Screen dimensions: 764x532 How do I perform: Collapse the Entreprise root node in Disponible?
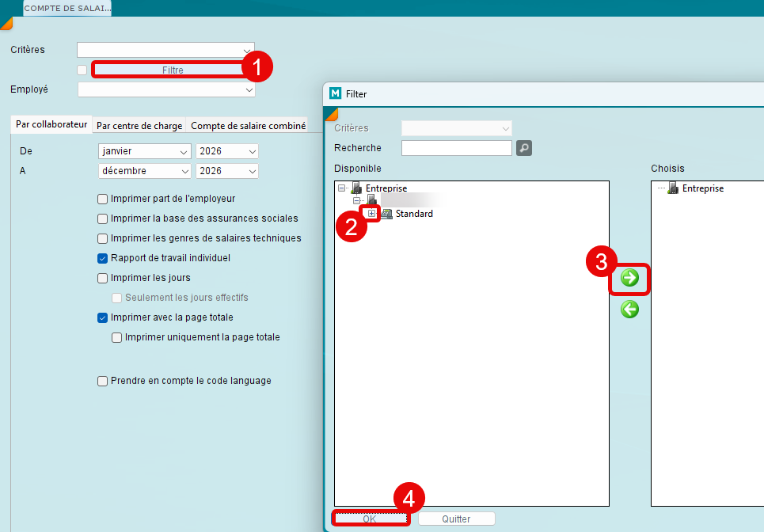pyautogui.click(x=341, y=188)
